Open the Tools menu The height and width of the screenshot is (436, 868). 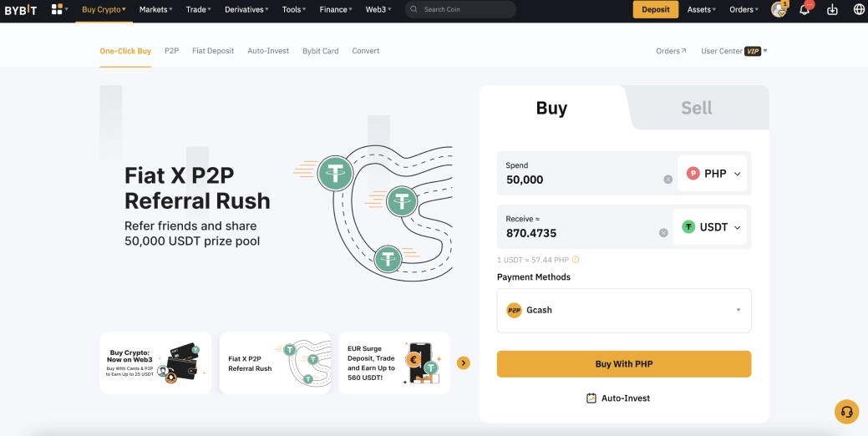294,9
